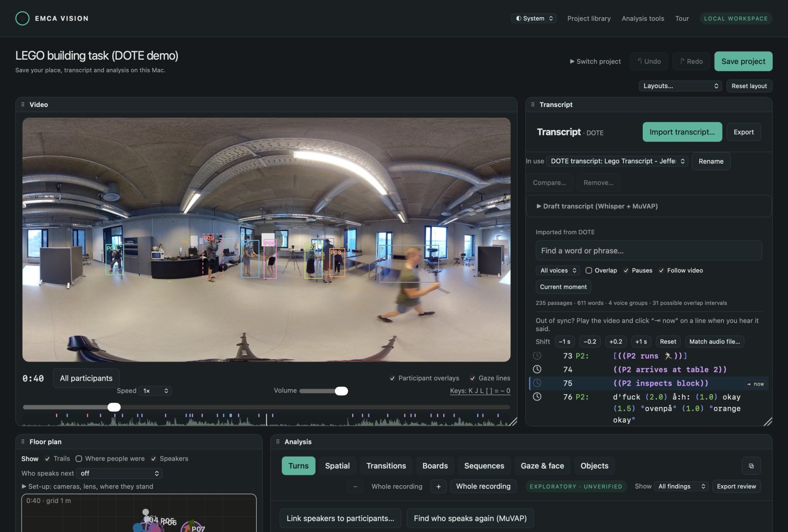This screenshot has height=532, width=788.
Task: Open the Gaze & face tab
Action: click(542, 466)
